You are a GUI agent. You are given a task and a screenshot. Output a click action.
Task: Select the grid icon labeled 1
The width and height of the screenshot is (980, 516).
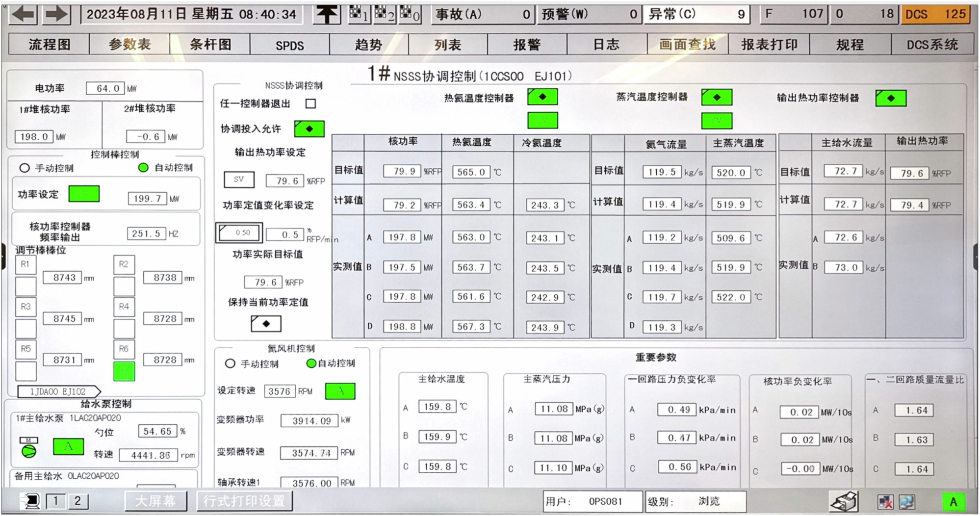click(x=358, y=14)
